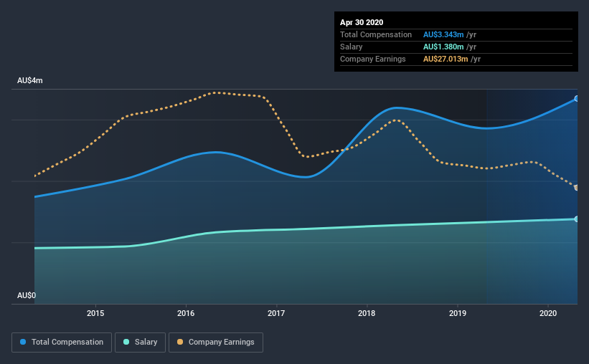Click the Company Earnings tooltip row label
This screenshot has width=589, height=364.
pos(372,59)
